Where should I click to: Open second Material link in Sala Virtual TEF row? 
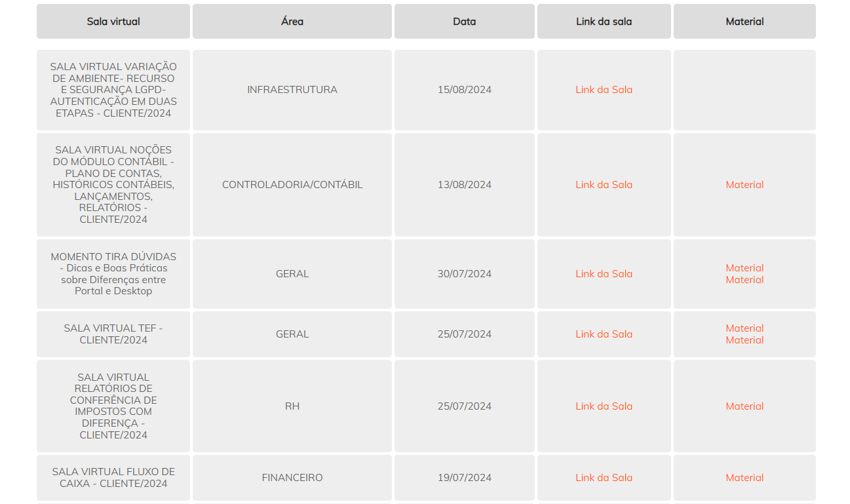click(744, 340)
